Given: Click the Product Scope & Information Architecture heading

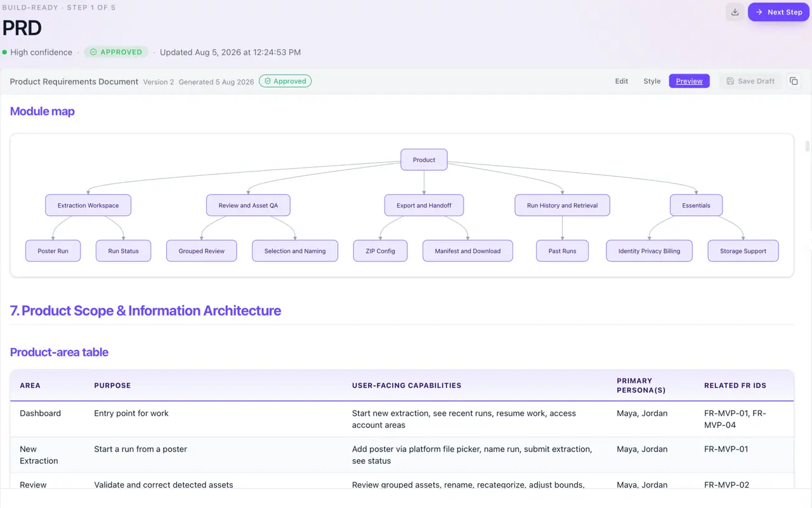Looking at the screenshot, I should (x=145, y=311).
